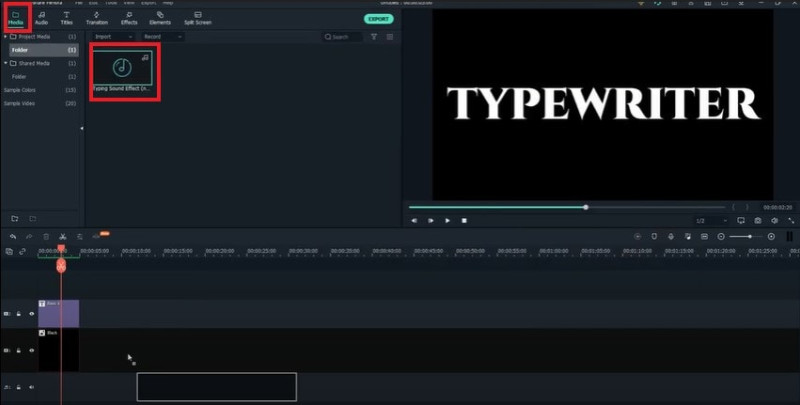Play the preview video

[447, 221]
